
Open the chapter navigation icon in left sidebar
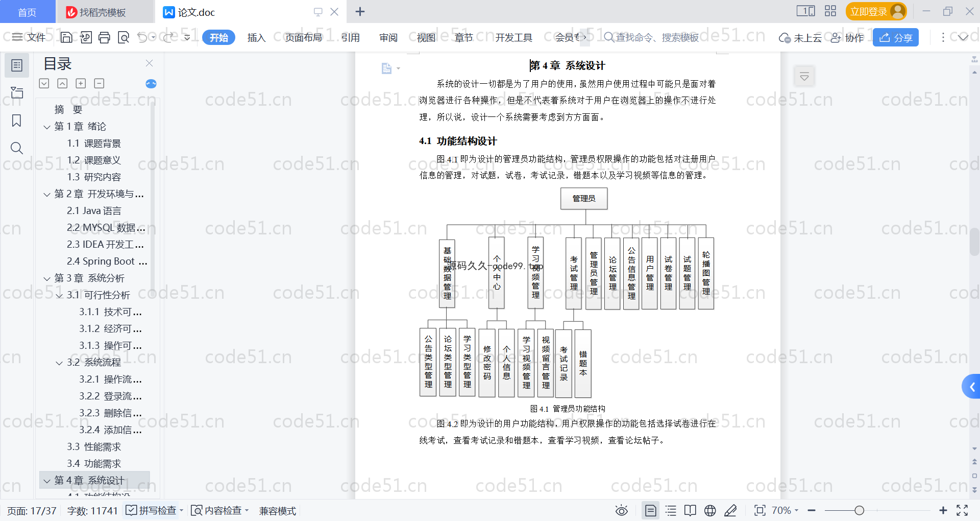click(17, 92)
